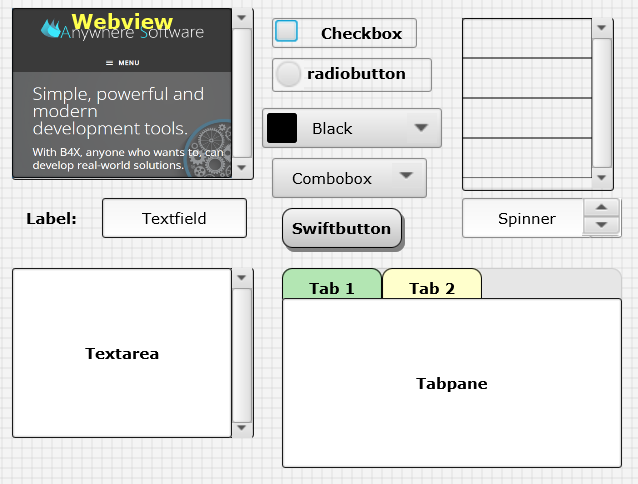Click the Webview scrollbar down arrow

point(242,168)
